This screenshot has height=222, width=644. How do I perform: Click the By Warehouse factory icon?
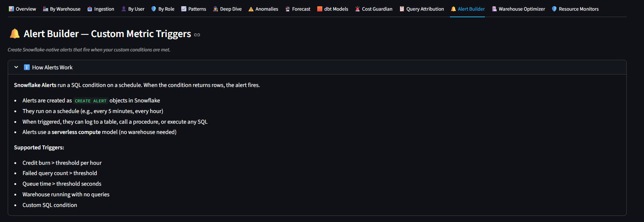pyautogui.click(x=46, y=9)
